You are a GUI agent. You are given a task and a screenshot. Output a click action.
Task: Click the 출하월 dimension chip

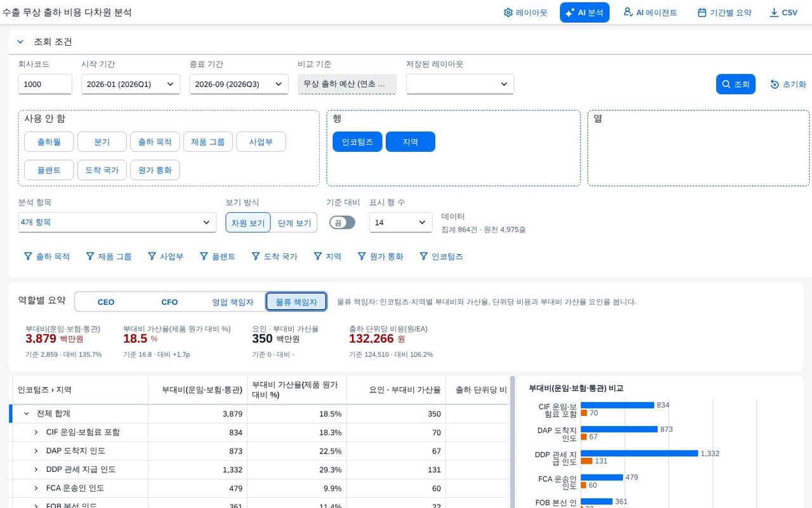point(49,142)
